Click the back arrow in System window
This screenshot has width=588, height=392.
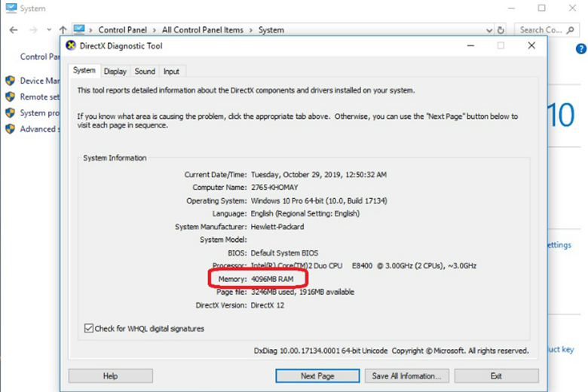(14, 30)
